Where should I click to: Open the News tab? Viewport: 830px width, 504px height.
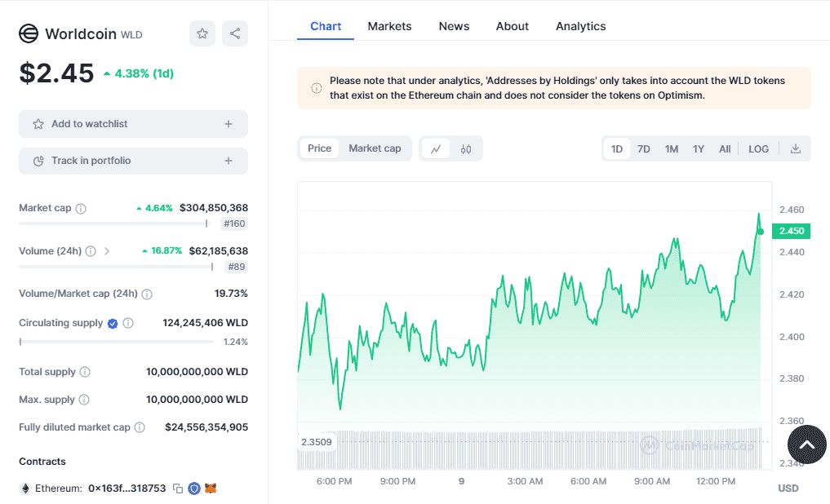point(454,26)
